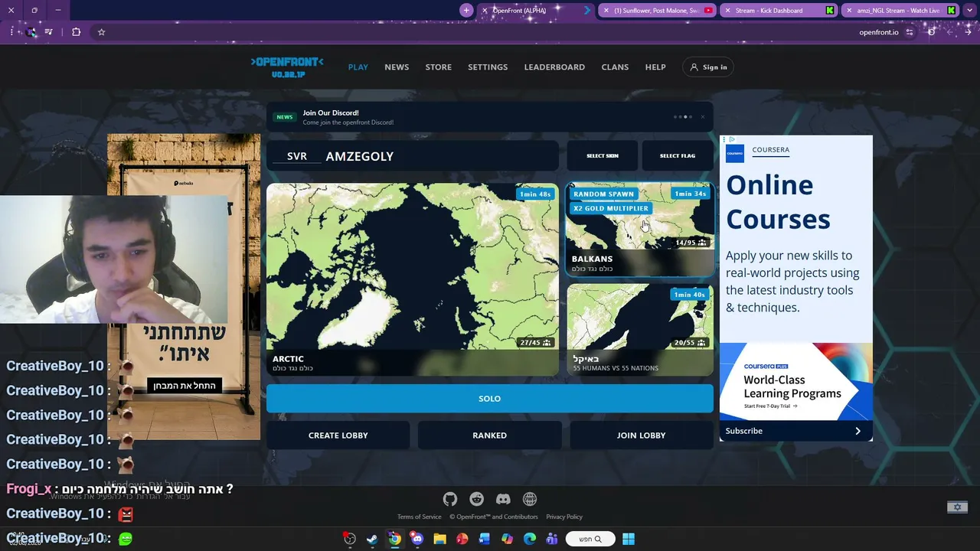Open the GitHub link in footer
This screenshot has width=980, height=551.
tap(450, 499)
